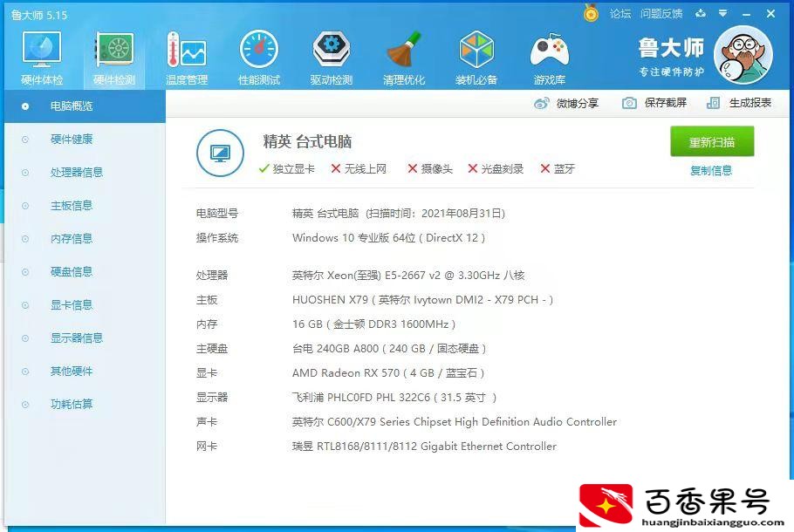Click the 精英 台式电脑 heading

(307, 142)
